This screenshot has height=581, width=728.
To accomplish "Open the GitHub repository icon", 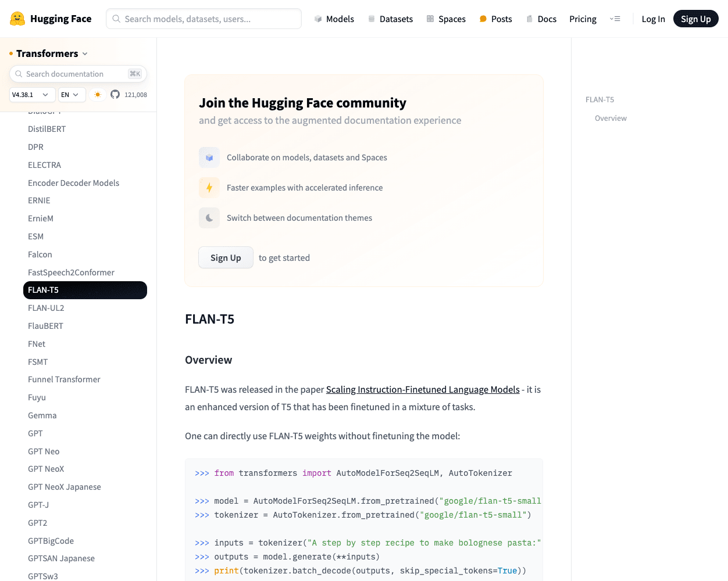I will tap(115, 95).
